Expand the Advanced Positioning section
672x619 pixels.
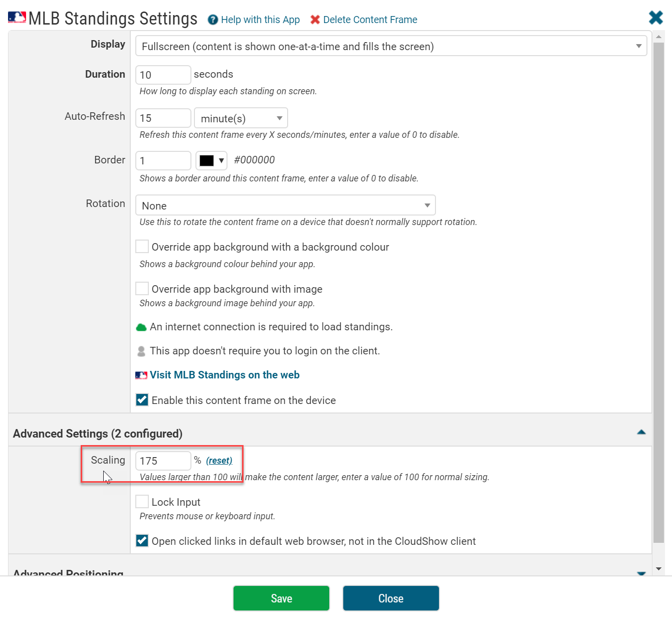(641, 573)
